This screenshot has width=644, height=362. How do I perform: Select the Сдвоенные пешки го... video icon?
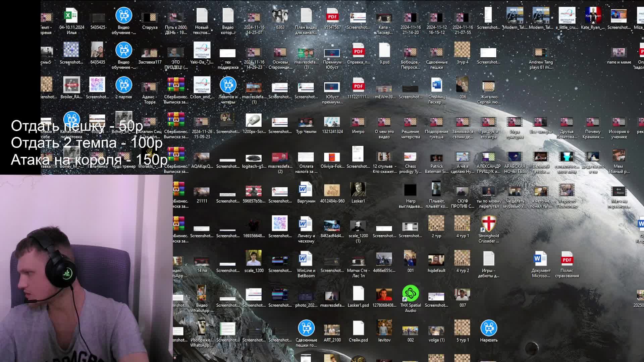[x=306, y=328]
